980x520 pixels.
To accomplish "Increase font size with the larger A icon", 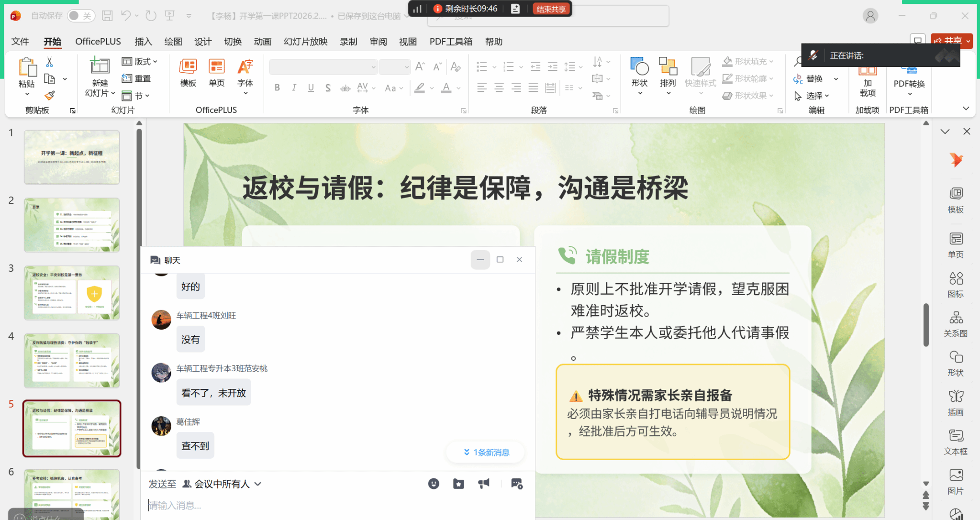I will point(420,66).
